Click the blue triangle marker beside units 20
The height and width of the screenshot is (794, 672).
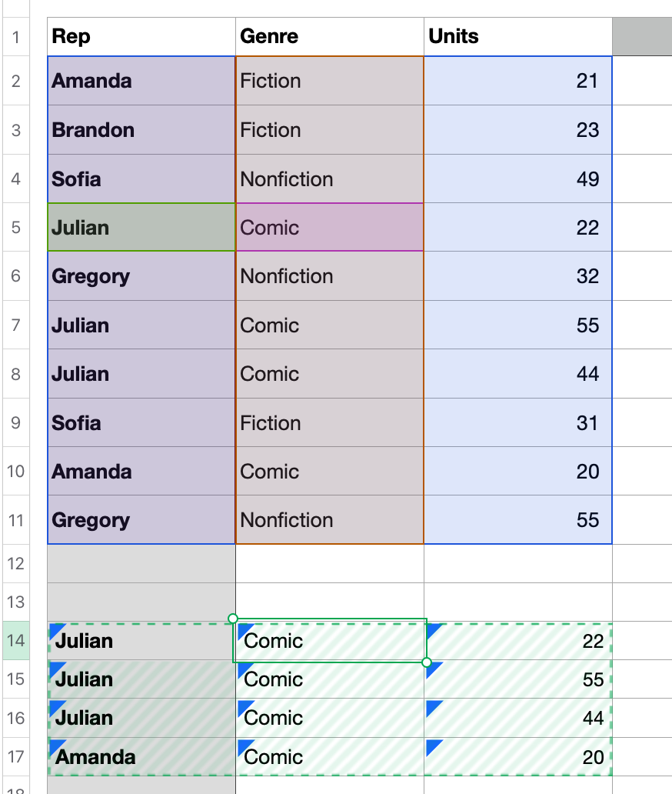(433, 746)
